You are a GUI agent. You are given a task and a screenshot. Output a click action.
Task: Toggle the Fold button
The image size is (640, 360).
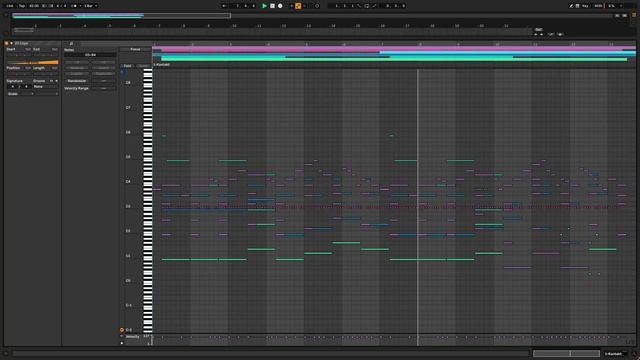point(127,66)
